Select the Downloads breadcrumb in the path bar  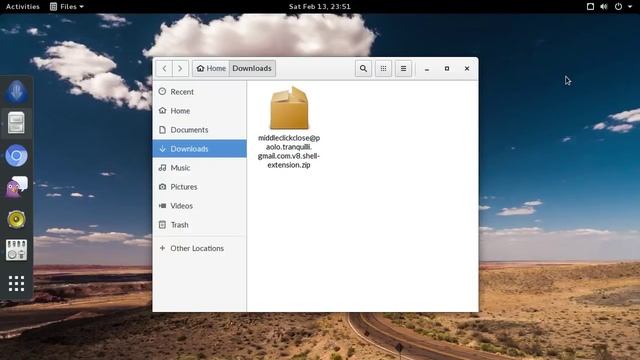pyautogui.click(x=252, y=69)
